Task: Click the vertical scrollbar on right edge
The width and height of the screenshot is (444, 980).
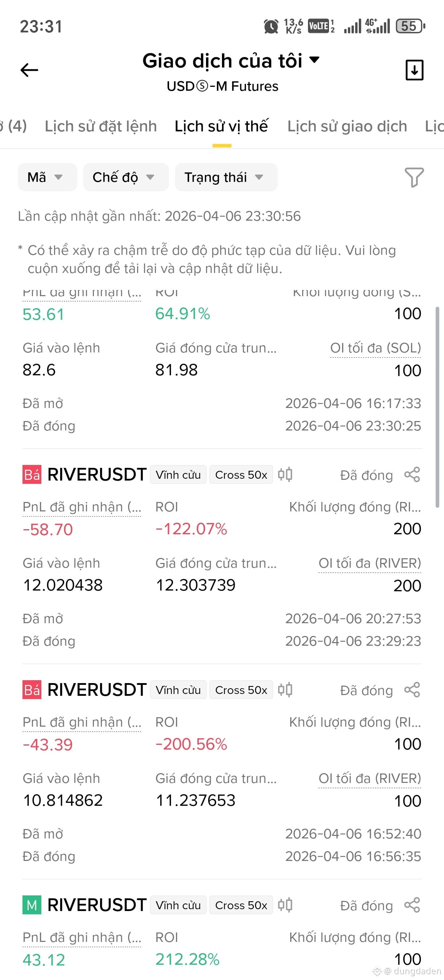Action: 437,407
